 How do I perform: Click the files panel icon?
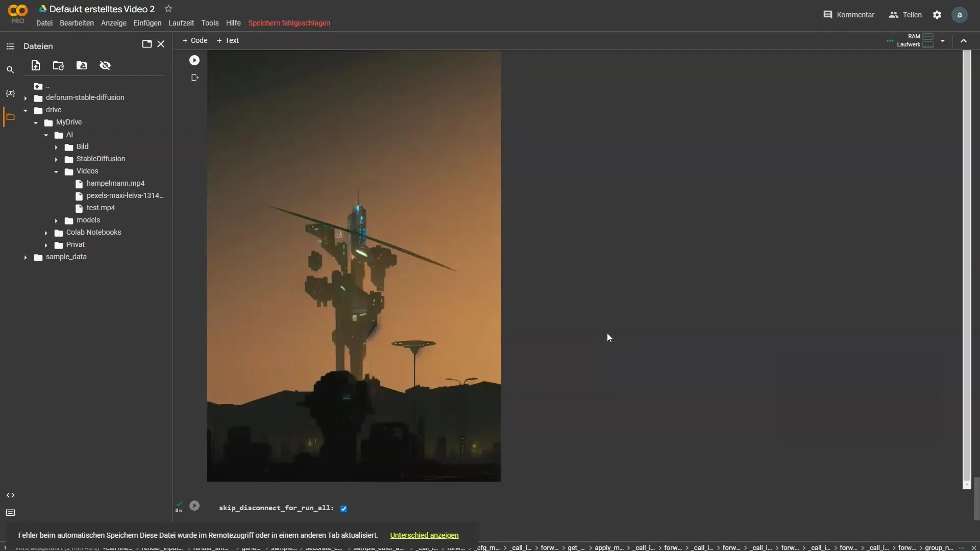click(x=9, y=118)
